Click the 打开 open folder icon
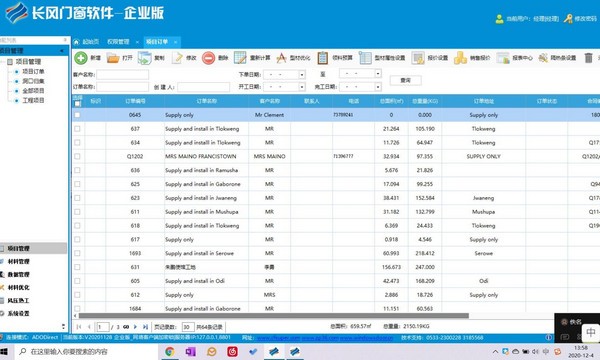The height and width of the screenshot is (360, 600). point(113,58)
